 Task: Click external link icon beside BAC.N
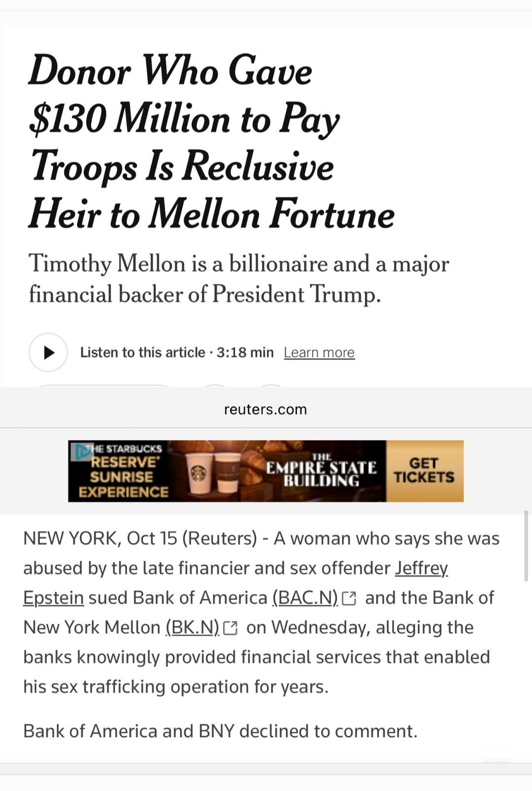pyautogui.click(x=349, y=598)
